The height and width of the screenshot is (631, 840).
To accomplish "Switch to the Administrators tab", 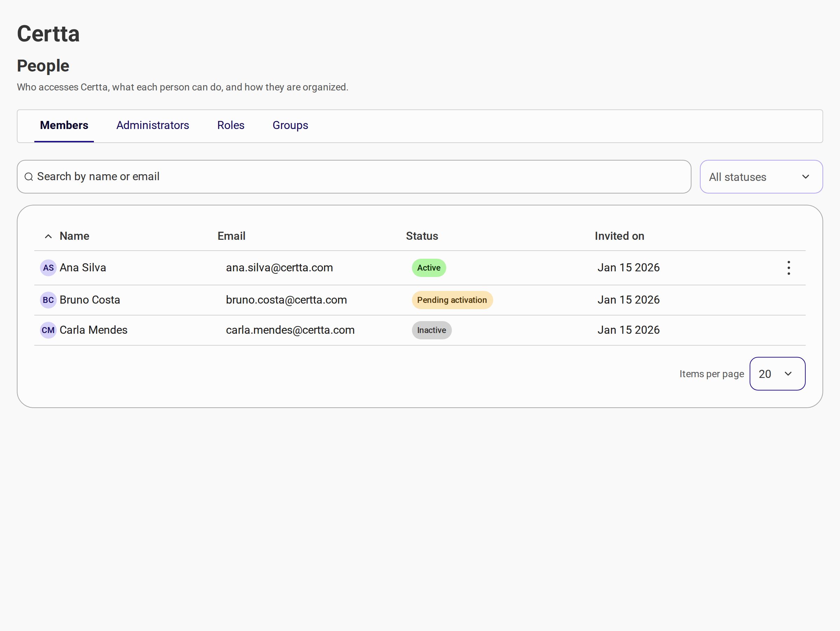I will pyautogui.click(x=153, y=125).
